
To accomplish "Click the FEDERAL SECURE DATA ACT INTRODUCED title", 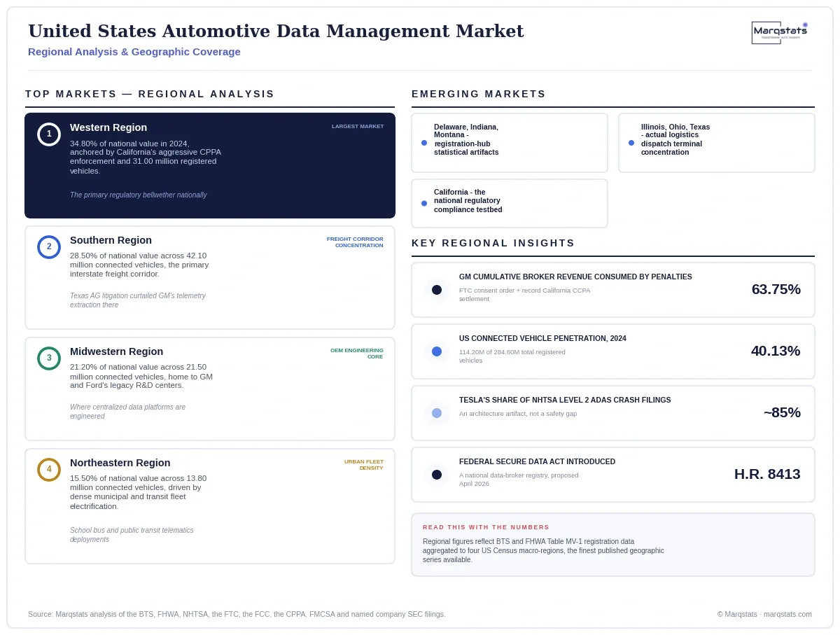I will (x=537, y=461).
